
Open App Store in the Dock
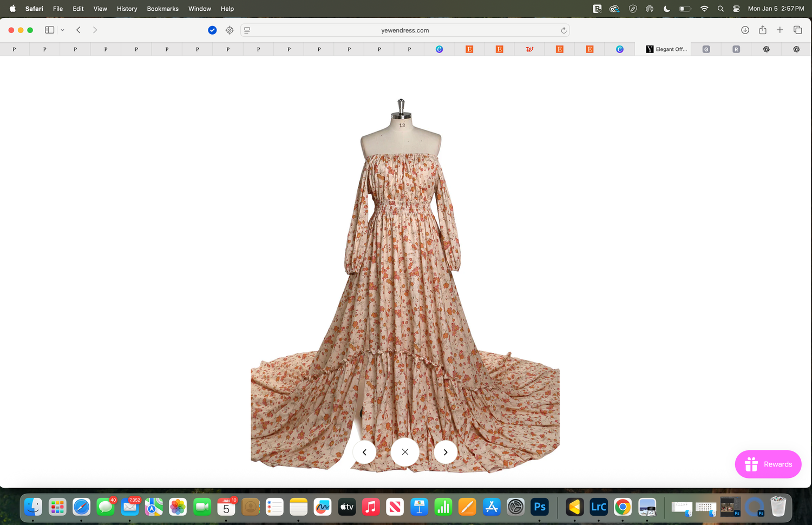[x=492, y=507]
